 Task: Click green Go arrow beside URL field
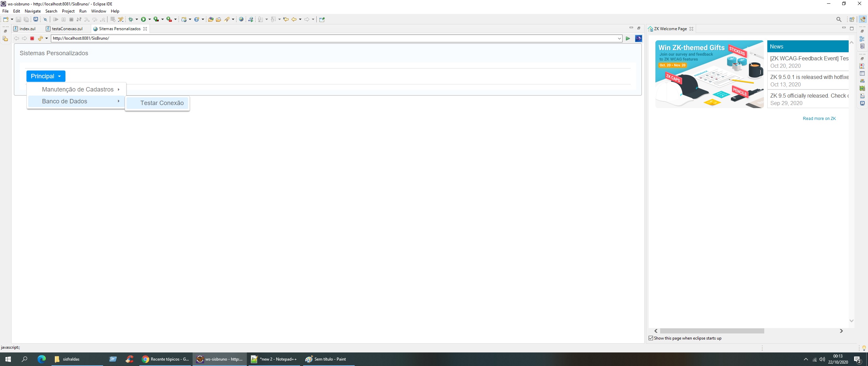click(x=628, y=38)
